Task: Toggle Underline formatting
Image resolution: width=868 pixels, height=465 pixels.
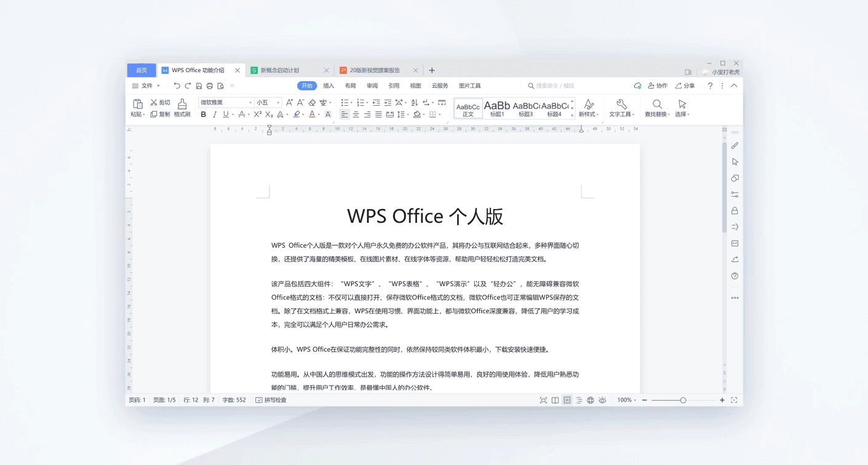Action: (x=226, y=114)
